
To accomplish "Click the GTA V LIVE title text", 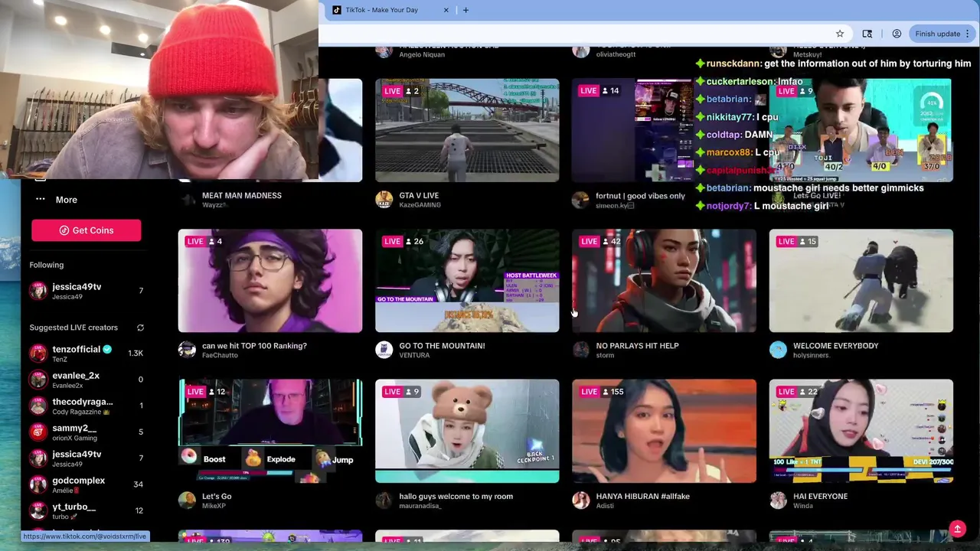I will click(x=419, y=195).
